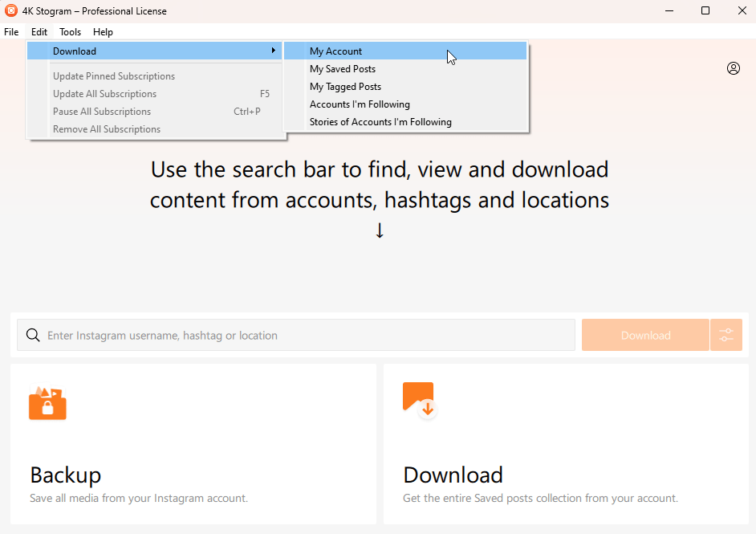756x534 pixels.
Task: Select the Download submenu entry
Action: coord(154,51)
